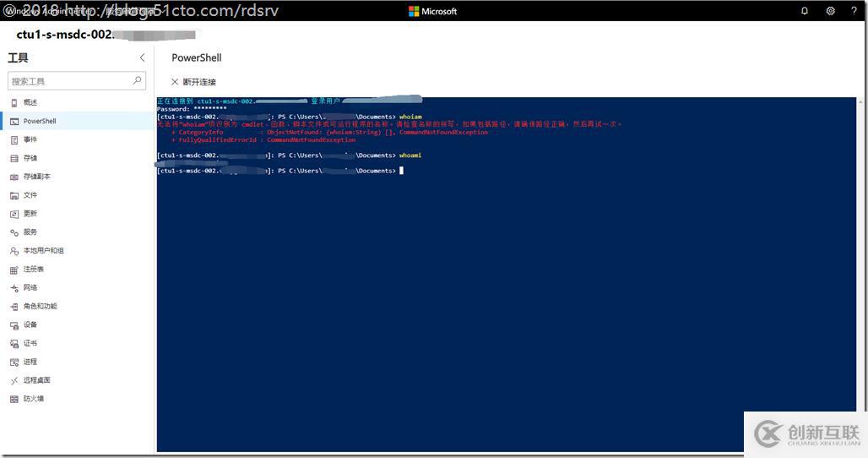Open the 注册表 registry tool icon
This screenshot has width=868, height=458.
pyautogui.click(x=14, y=270)
